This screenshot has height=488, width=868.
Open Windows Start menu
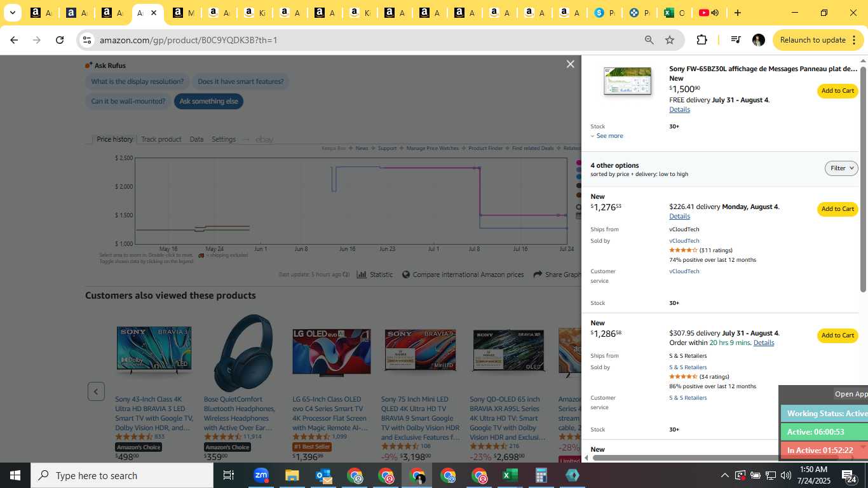pos(15,475)
